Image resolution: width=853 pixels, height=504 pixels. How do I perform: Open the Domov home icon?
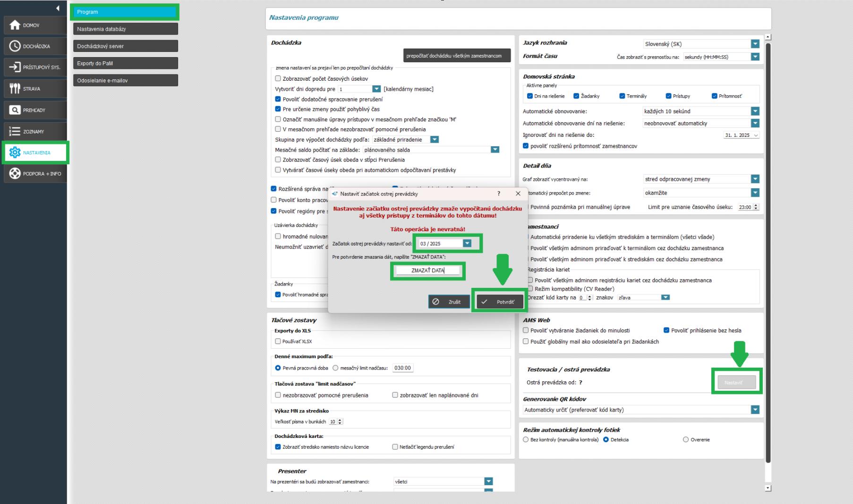(15, 25)
